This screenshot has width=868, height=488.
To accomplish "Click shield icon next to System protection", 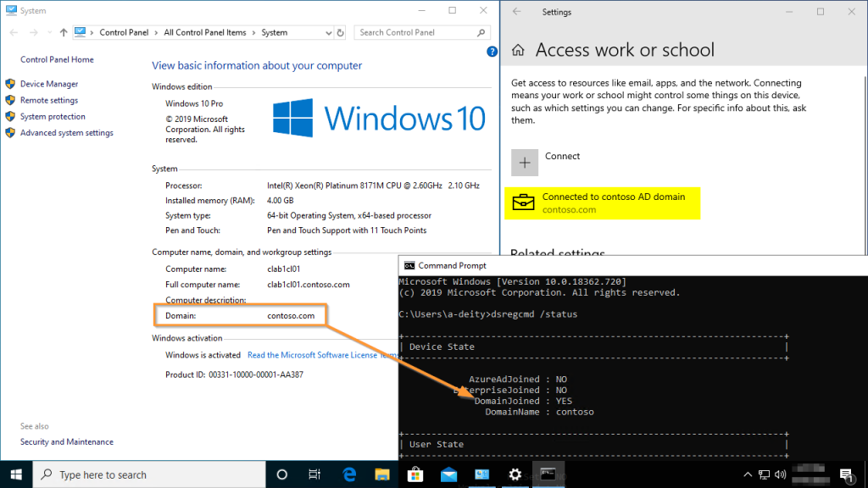I will [10, 117].
